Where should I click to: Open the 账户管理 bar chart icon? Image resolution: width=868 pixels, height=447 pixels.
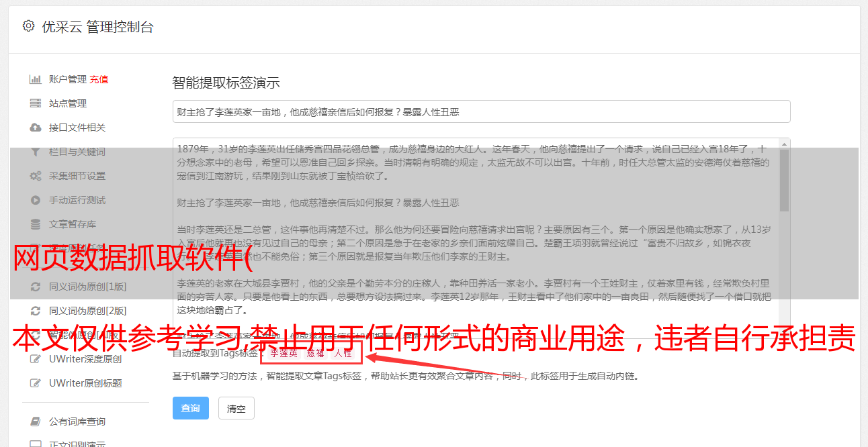point(36,79)
